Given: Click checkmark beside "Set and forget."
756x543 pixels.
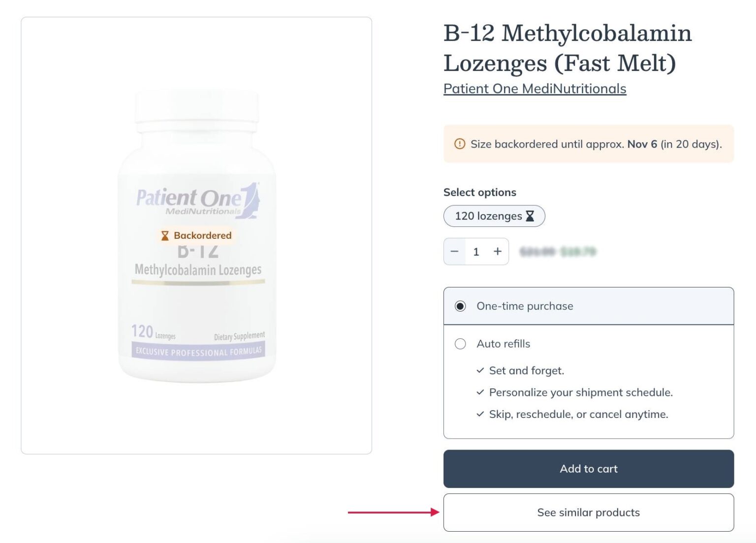Looking at the screenshot, I should [x=480, y=370].
